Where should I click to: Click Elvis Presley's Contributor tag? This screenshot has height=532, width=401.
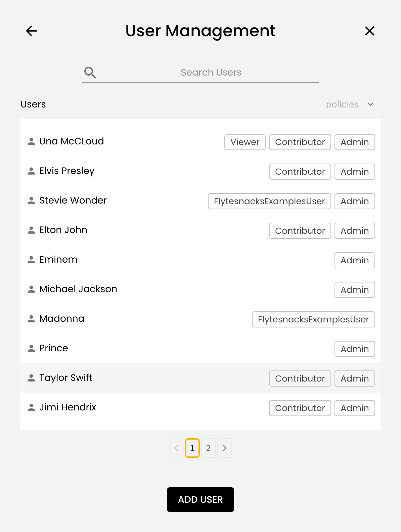pos(300,172)
